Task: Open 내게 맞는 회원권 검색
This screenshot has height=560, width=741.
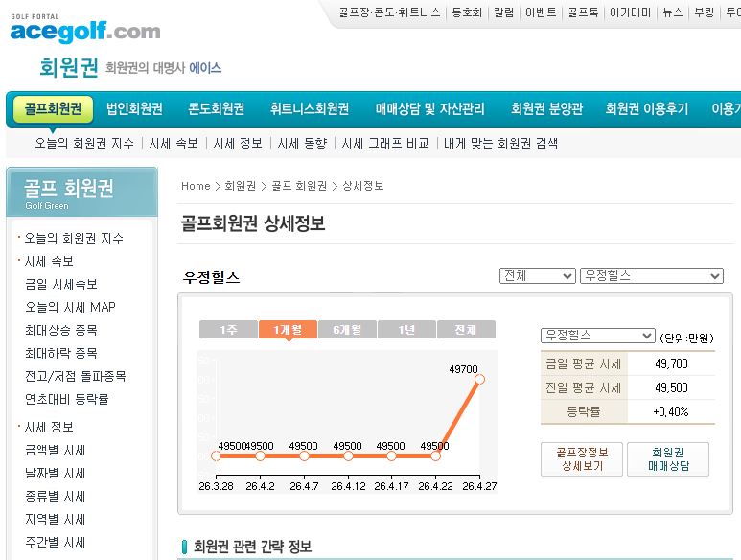Action: click(501, 143)
